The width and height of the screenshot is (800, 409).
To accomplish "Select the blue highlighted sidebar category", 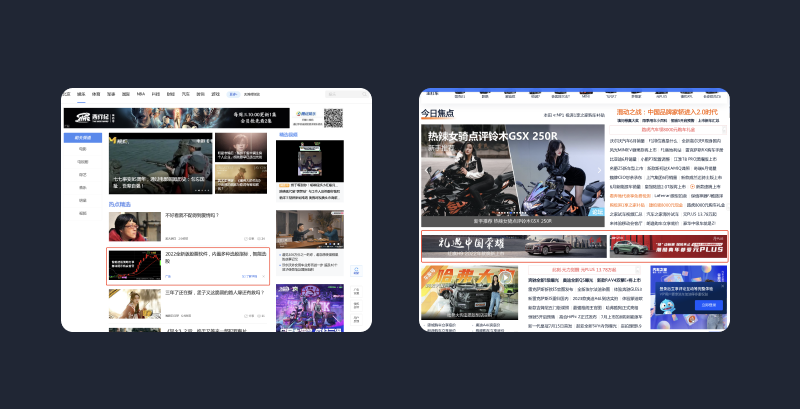I will click(x=83, y=138).
